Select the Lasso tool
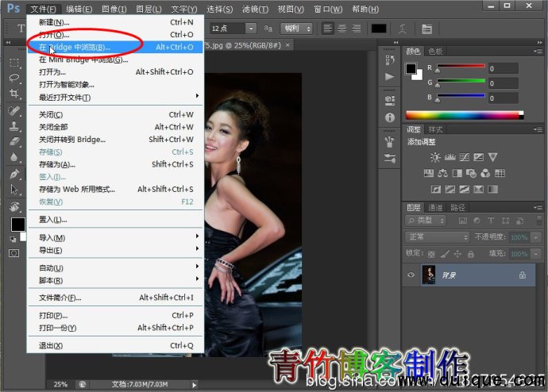 pyautogui.click(x=14, y=78)
